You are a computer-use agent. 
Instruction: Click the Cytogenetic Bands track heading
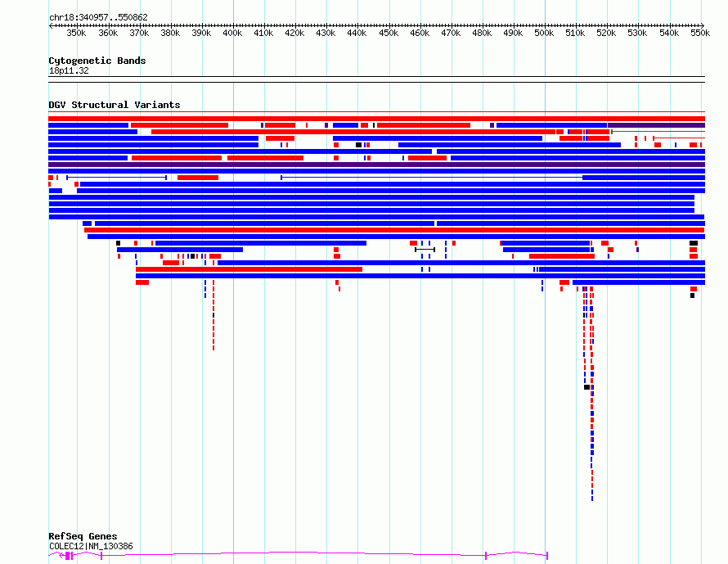97,61
